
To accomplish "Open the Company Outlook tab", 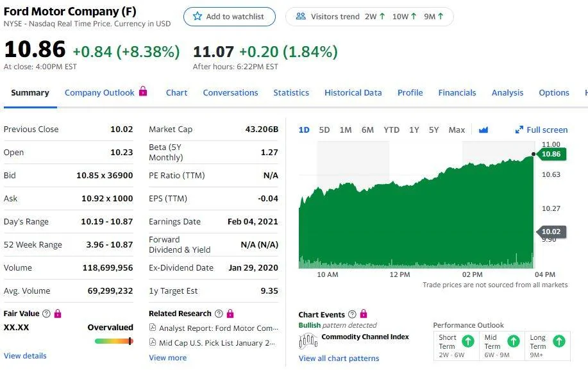I will click(99, 92).
